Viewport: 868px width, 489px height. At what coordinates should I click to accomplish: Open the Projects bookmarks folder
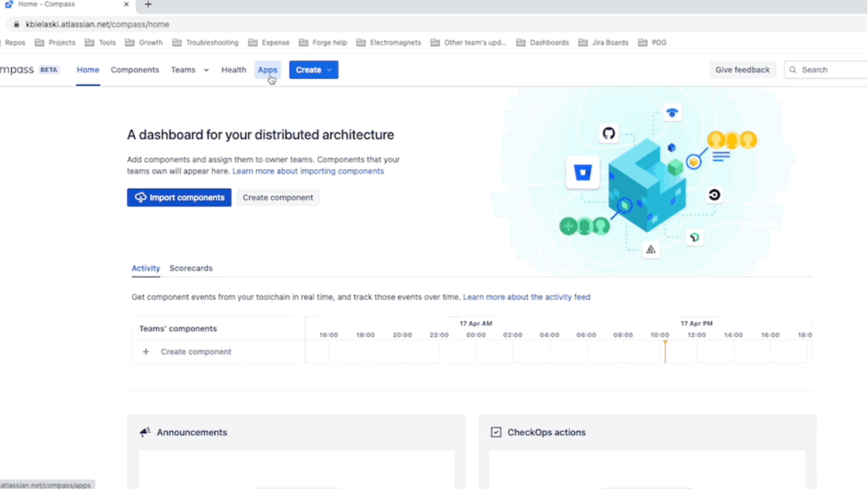click(x=55, y=43)
